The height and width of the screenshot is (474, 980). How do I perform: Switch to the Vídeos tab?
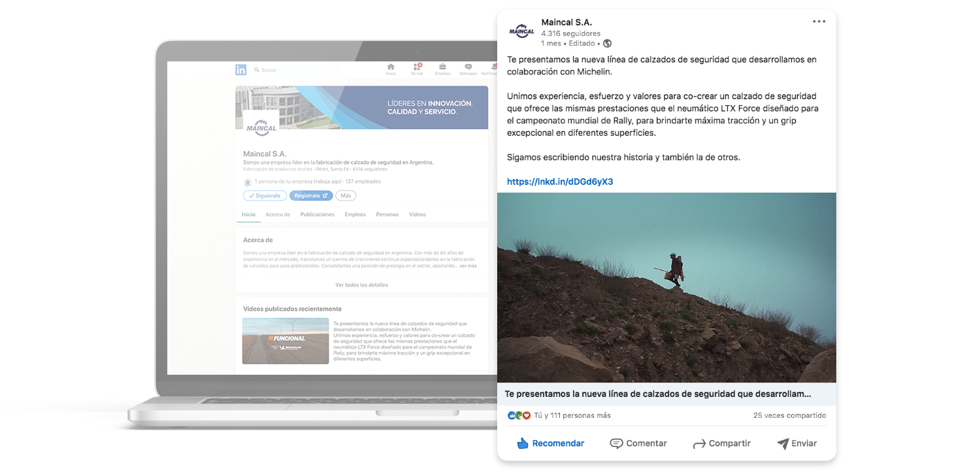(417, 214)
